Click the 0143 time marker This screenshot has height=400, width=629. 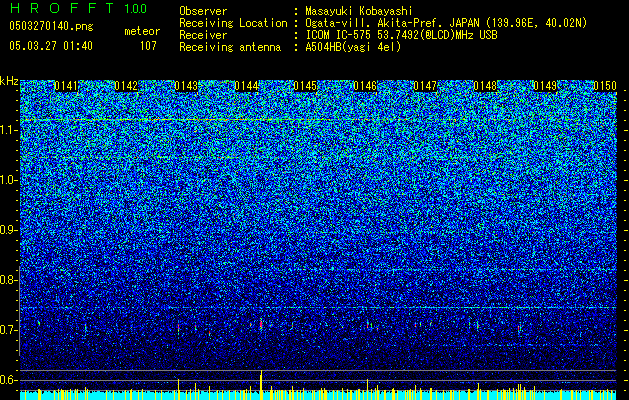pyautogui.click(x=186, y=86)
